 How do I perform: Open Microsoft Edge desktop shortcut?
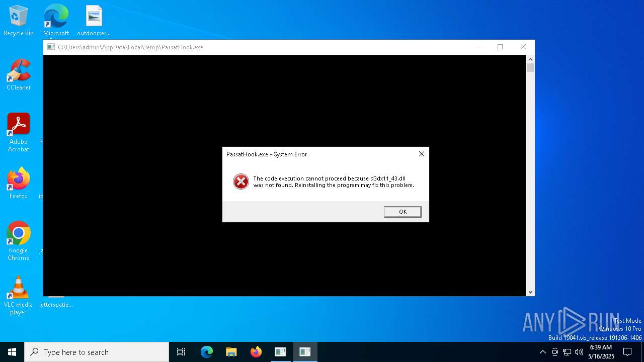[x=56, y=21]
